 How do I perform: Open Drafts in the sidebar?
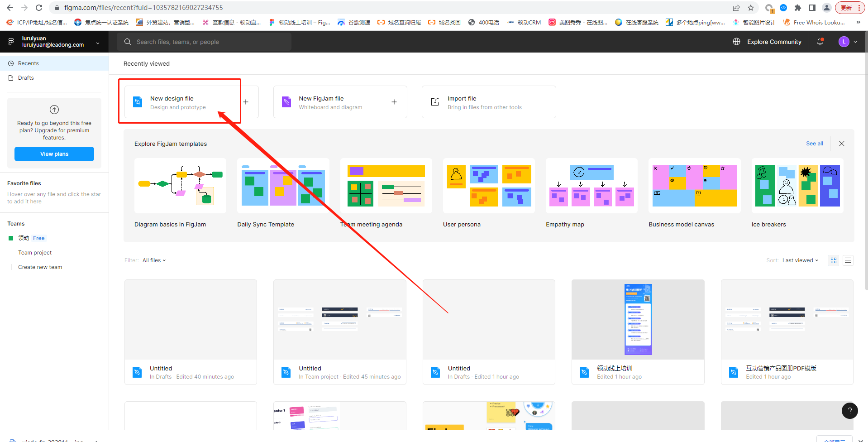click(26, 78)
